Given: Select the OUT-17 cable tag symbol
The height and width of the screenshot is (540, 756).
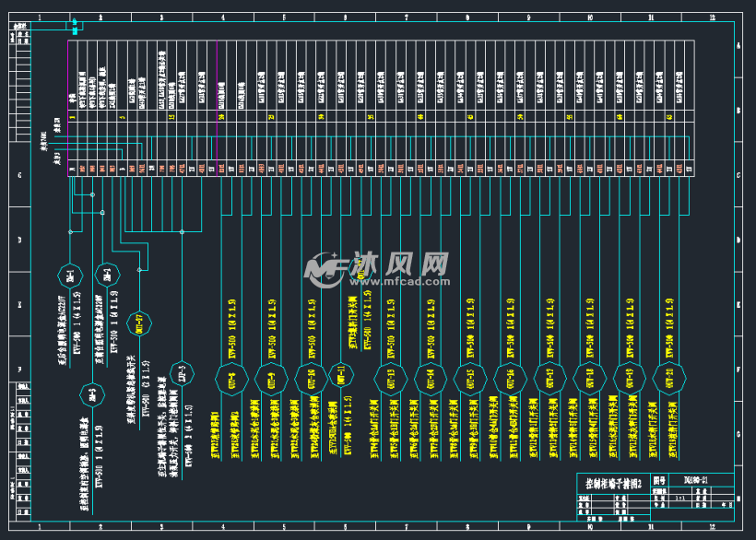Looking at the screenshot, I should (551, 378).
